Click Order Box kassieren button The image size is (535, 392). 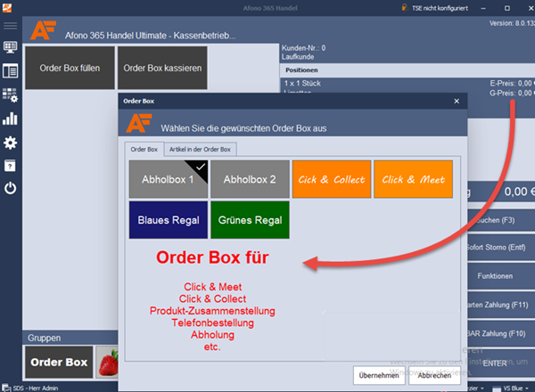pos(162,68)
